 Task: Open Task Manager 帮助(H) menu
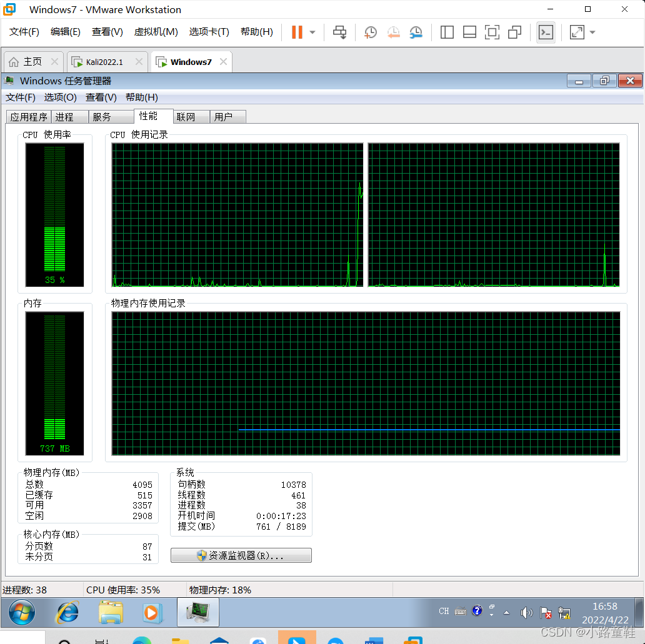tap(141, 97)
